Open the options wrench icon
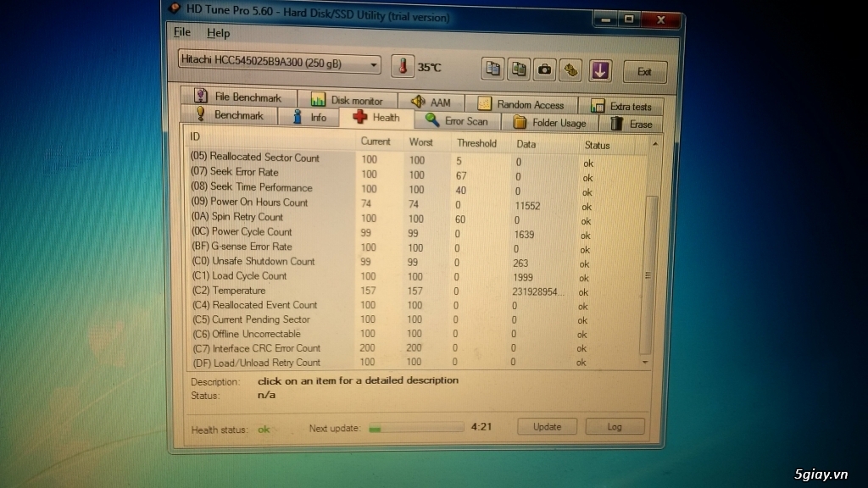868x488 pixels. tap(571, 70)
